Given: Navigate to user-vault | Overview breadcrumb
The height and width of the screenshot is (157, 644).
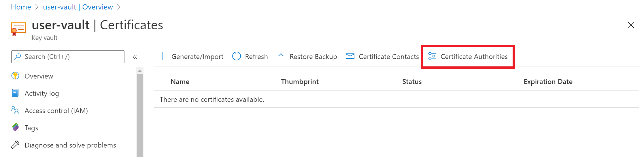Looking at the screenshot, I should point(78,7).
